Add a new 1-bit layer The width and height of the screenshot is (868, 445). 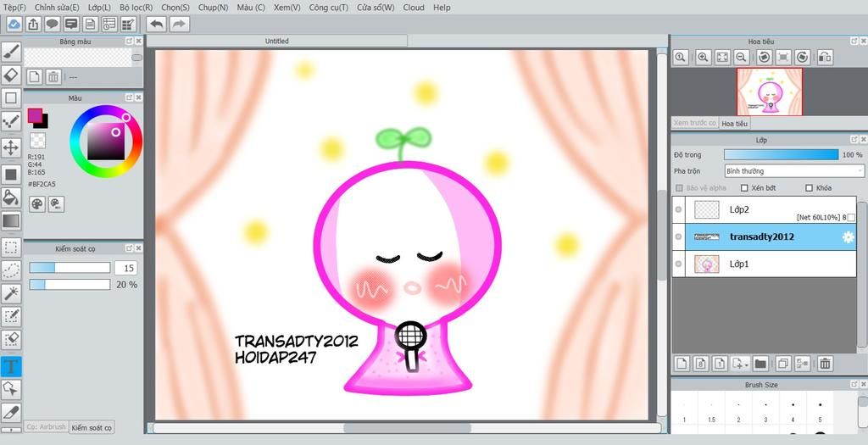pyautogui.click(x=719, y=364)
